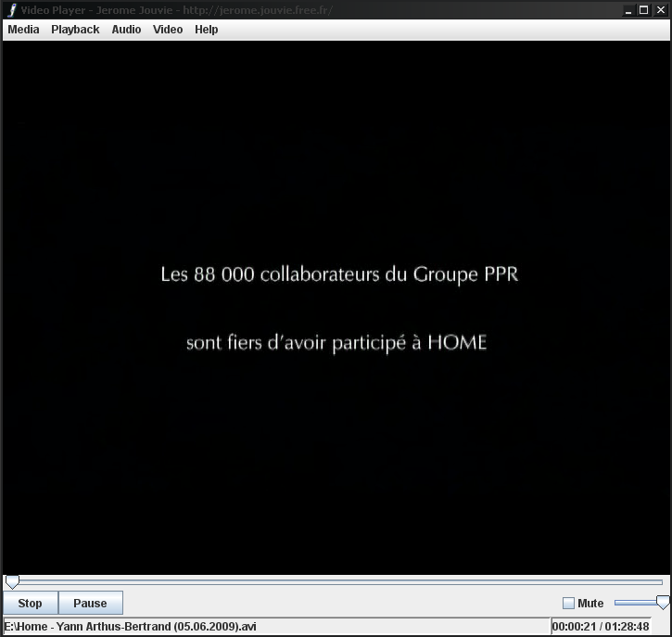Click the elapsed time 00:00:21 / 01:28:48
The image size is (672, 637).
point(601,627)
